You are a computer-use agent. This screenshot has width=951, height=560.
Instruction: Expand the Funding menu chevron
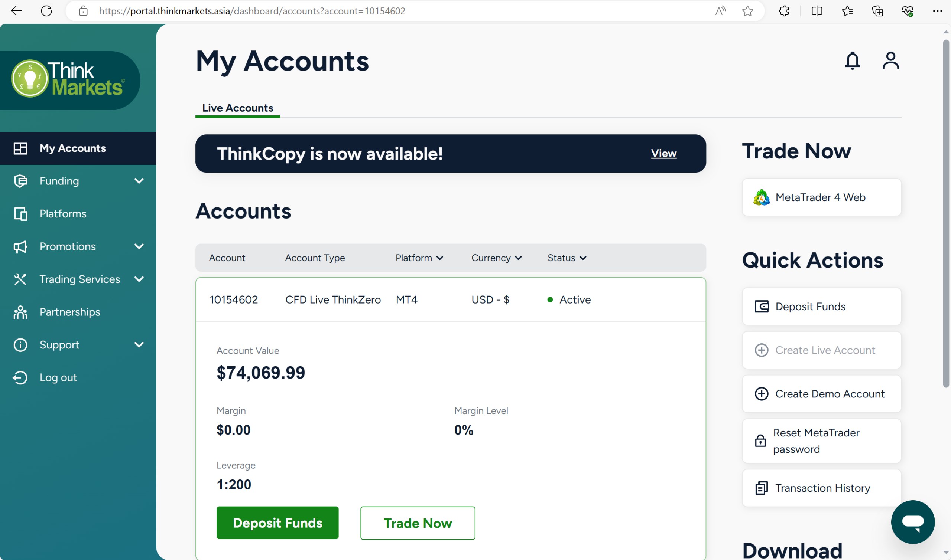point(139,181)
